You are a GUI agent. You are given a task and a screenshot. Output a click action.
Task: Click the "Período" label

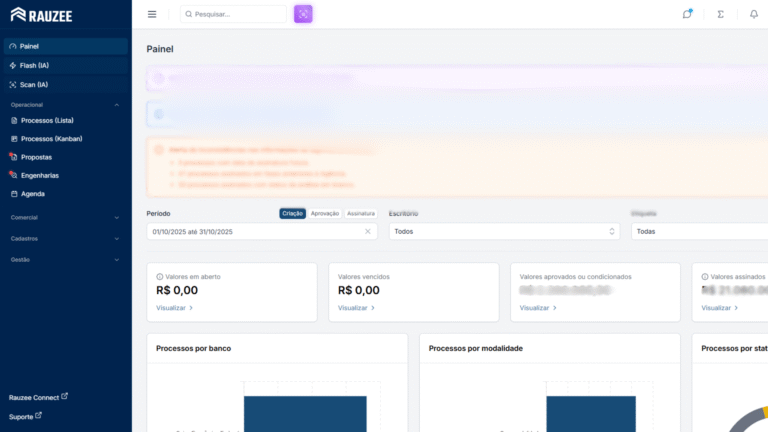click(158, 214)
